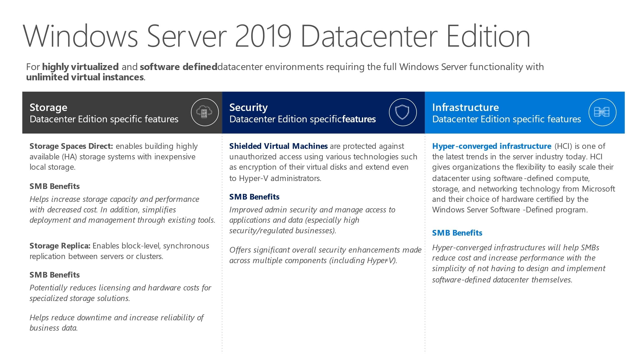644x362 pixels.
Task: Click the 'Security' column heading
Action: coord(248,107)
